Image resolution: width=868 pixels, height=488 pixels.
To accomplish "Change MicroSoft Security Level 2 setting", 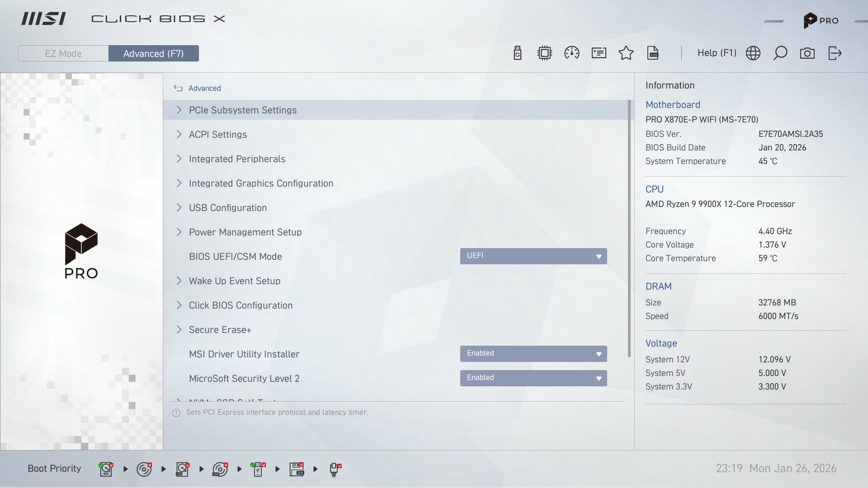I will pos(533,378).
